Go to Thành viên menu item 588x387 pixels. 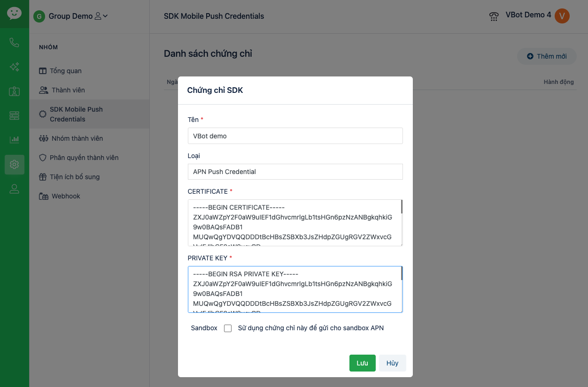tap(68, 90)
